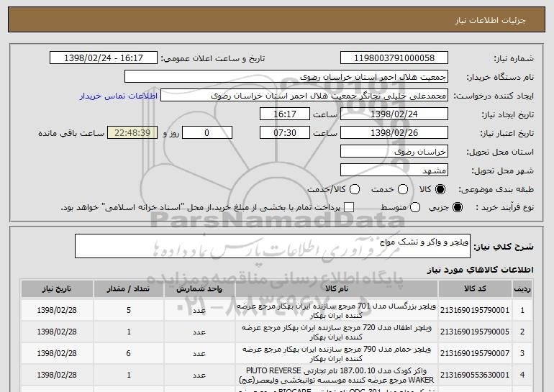Select the کالا radio button
The width and height of the screenshot is (554, 392).
tap(440, 189)
